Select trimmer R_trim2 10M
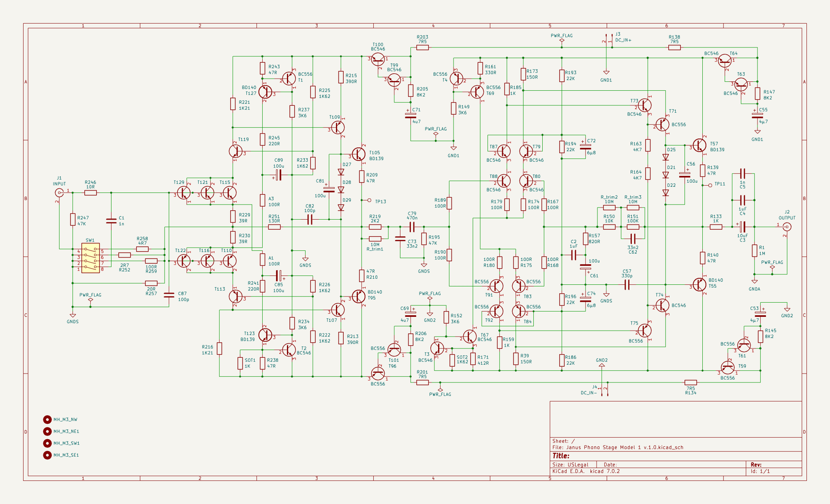This screenshot has width=830, height=504. pyautogui.click(x=609, y=207)
